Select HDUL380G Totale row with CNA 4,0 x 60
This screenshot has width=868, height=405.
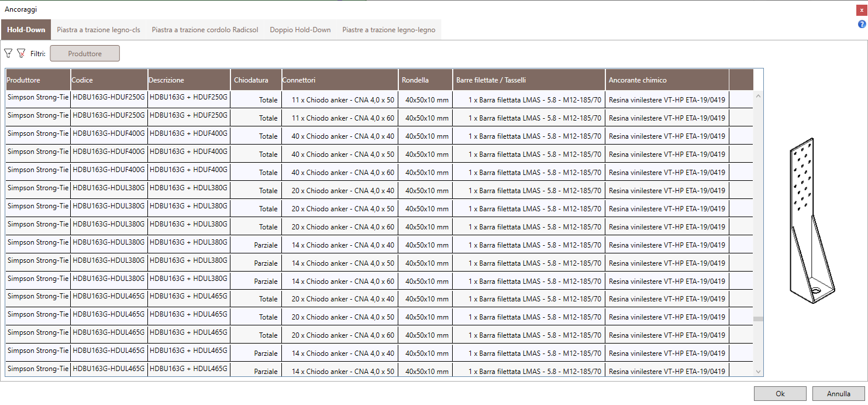379,226
